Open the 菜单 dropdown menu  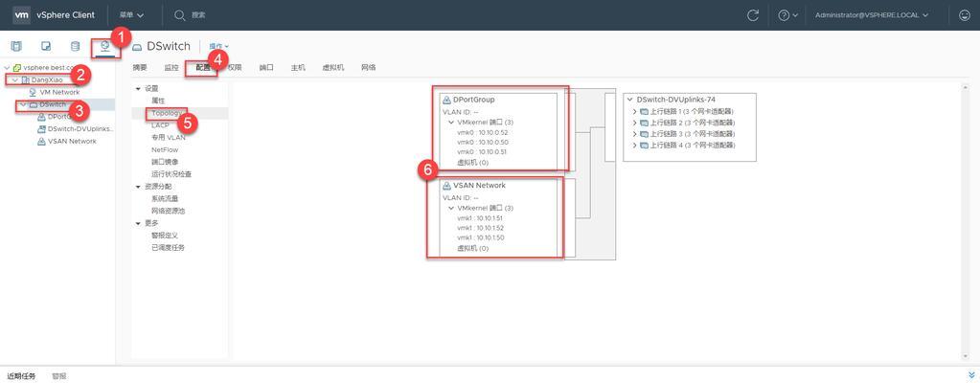coord(131,15)
